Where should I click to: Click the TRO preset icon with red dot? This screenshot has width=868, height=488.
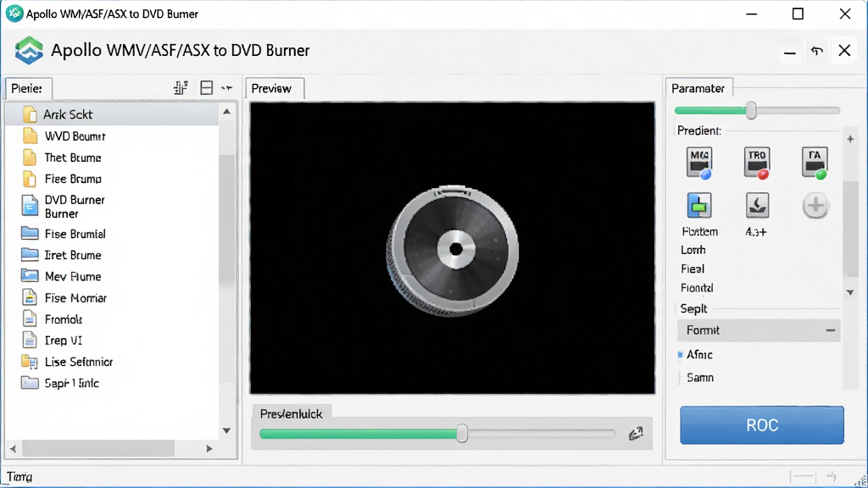click(757, 163)
